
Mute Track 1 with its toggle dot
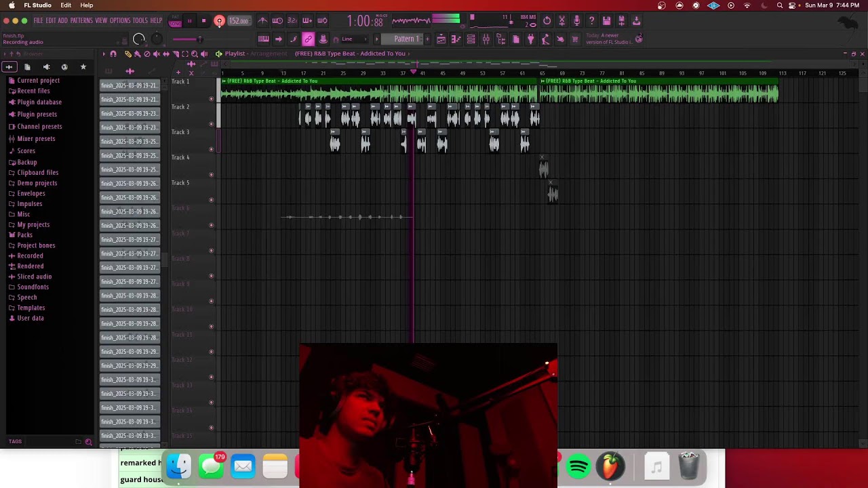click(211, 99)
